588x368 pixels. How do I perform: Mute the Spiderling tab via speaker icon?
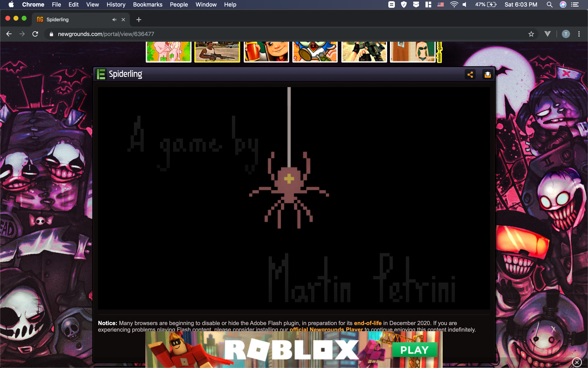click(114, 20)
